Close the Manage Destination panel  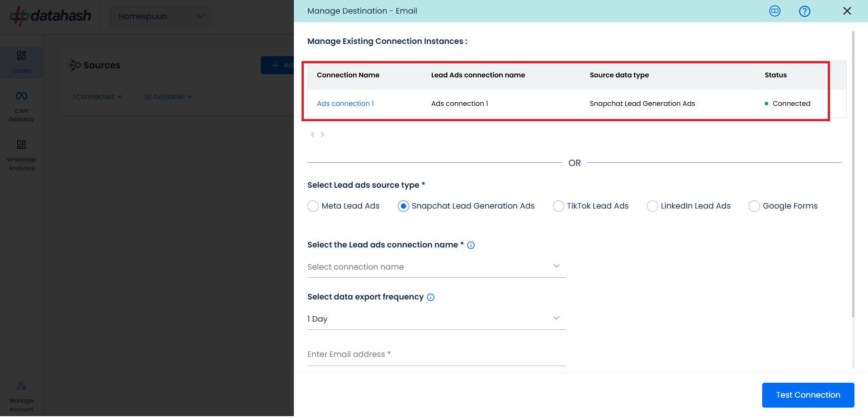click(847, 11)
